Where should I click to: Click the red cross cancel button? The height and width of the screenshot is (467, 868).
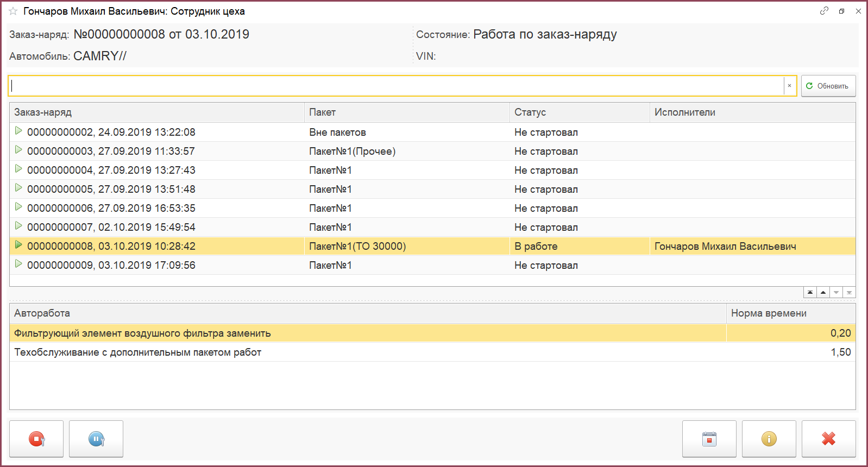(829, 439)
